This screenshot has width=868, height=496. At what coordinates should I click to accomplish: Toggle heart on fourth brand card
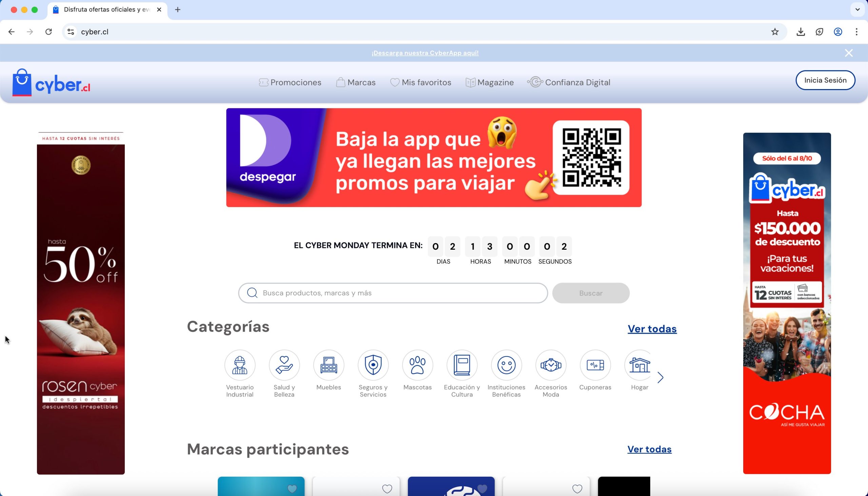(x=577, y=489)
